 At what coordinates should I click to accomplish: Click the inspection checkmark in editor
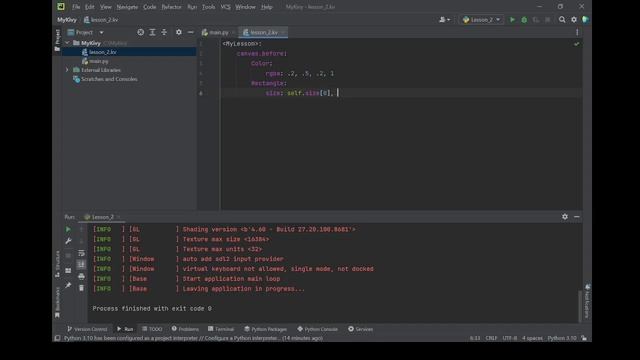click(x=576, y=44)
